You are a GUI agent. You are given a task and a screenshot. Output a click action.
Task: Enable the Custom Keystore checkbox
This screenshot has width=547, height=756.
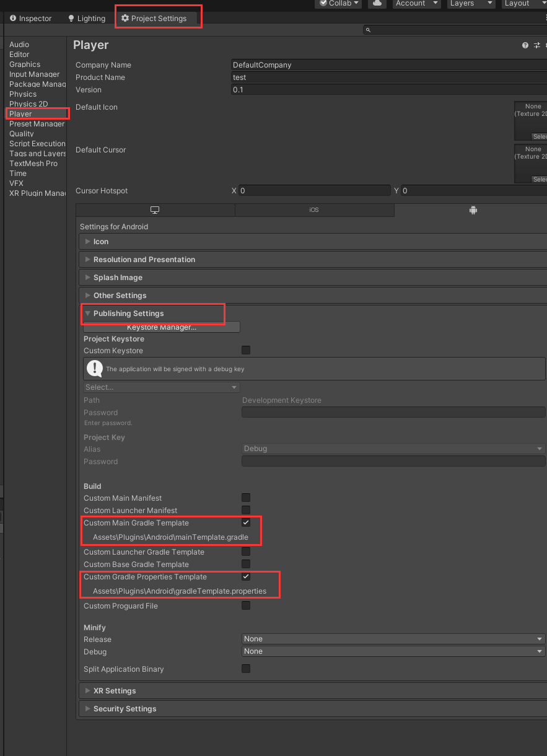tap(246, 350)
